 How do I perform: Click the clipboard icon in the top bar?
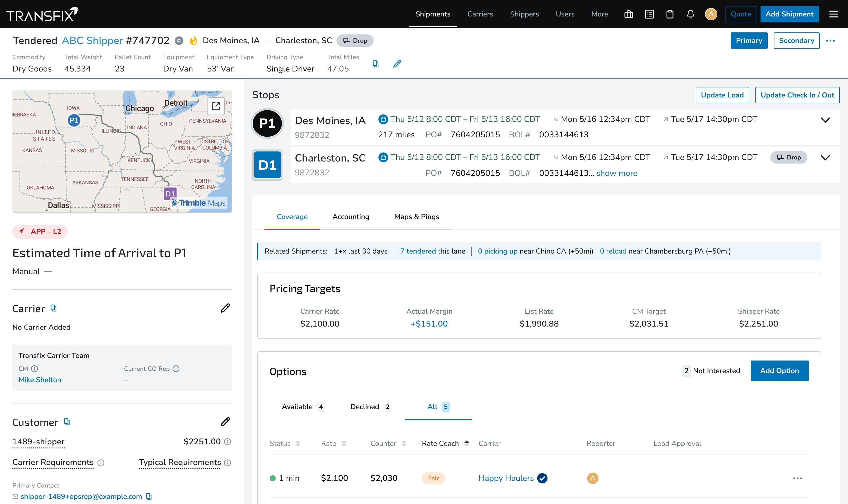[670, 14]
